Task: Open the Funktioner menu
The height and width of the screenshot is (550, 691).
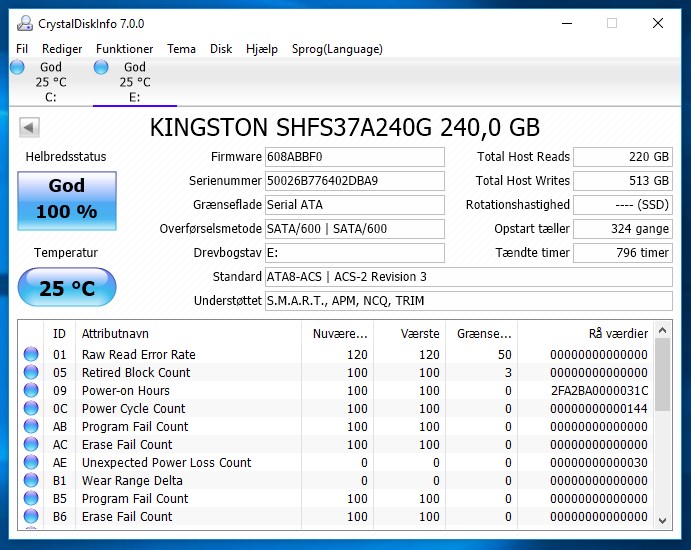Action: 124,49
